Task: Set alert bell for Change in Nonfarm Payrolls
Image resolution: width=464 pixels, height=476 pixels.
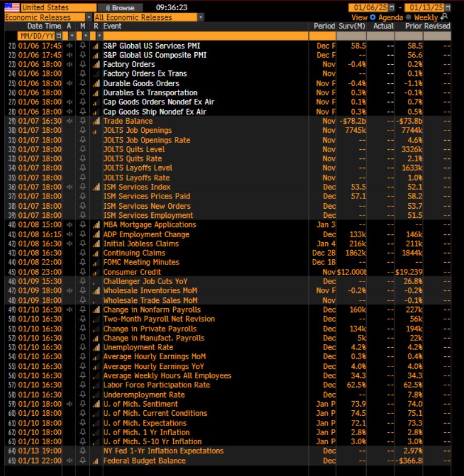Action: pos(82,310)
